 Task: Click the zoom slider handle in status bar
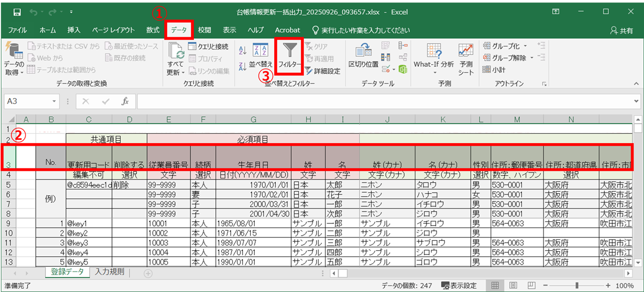pos(576,285)
